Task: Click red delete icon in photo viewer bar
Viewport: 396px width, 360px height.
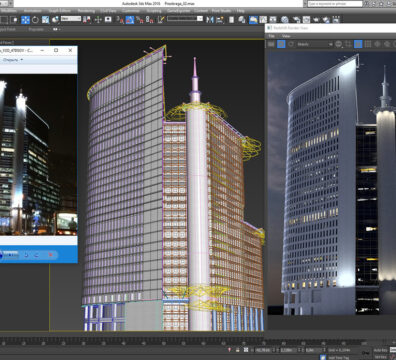Action: point(51,255)
